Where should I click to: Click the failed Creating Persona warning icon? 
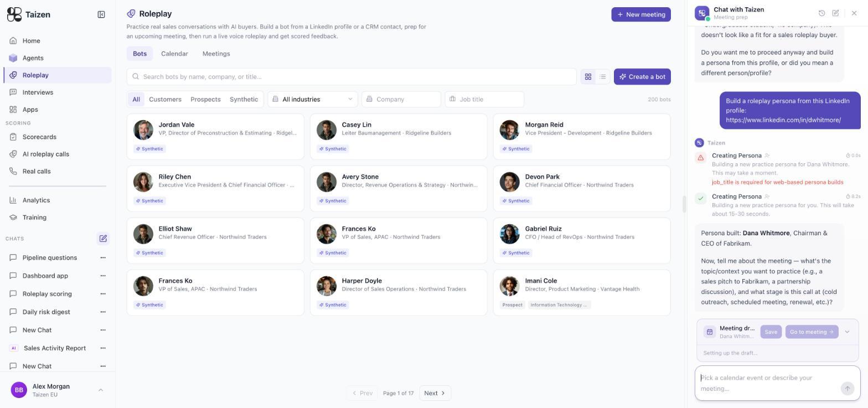[700, 158]
